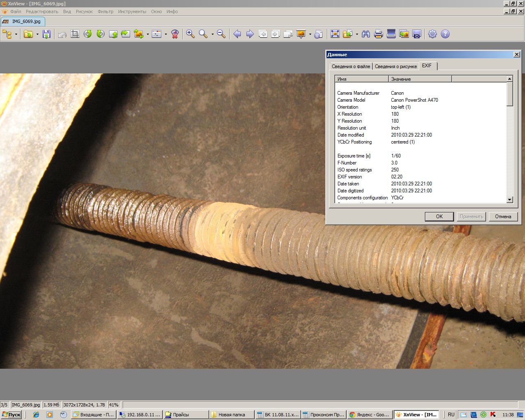Open Пуск start button

pos(11,415)
